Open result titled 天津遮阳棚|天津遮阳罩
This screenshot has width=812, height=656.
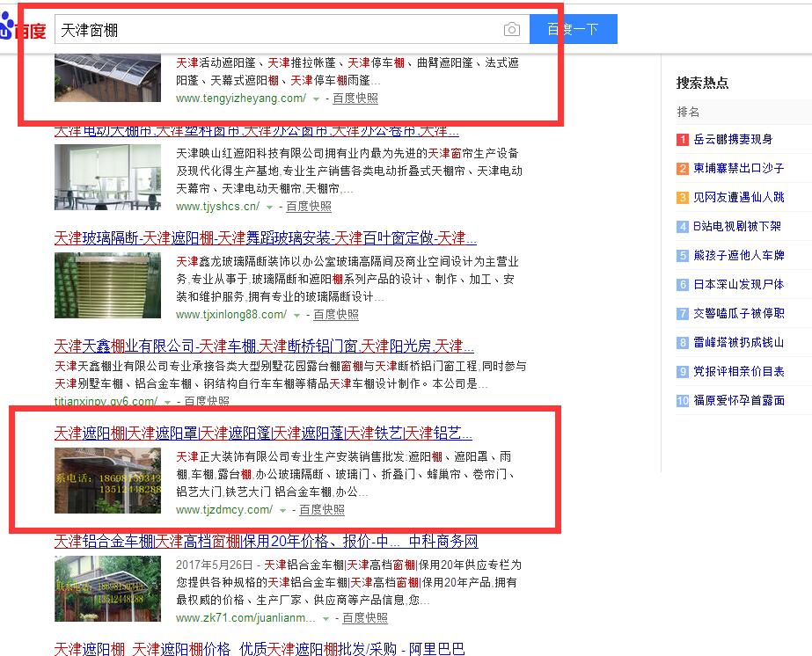click(263, 433)
